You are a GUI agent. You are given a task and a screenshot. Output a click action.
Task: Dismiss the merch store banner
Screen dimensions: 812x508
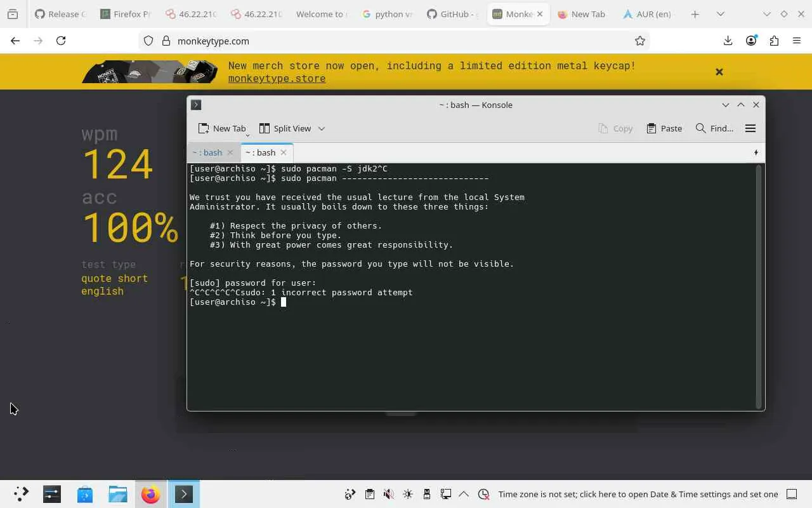(x=719, y=72)
